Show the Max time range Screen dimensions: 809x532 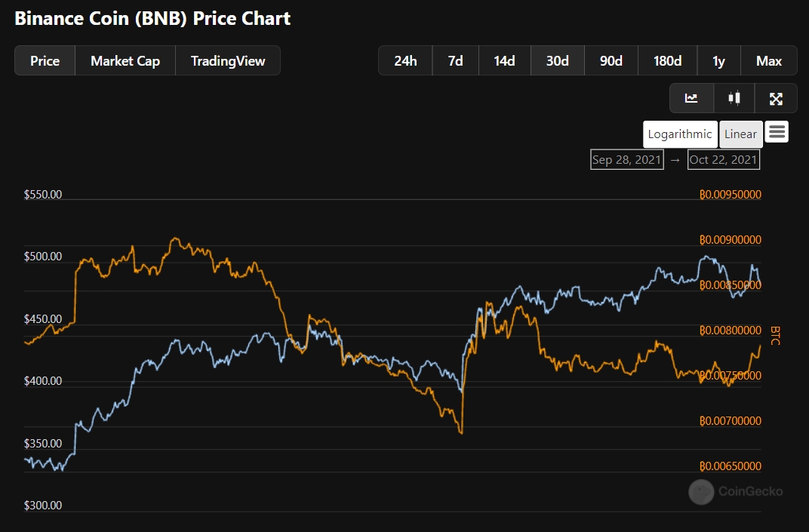769,61
